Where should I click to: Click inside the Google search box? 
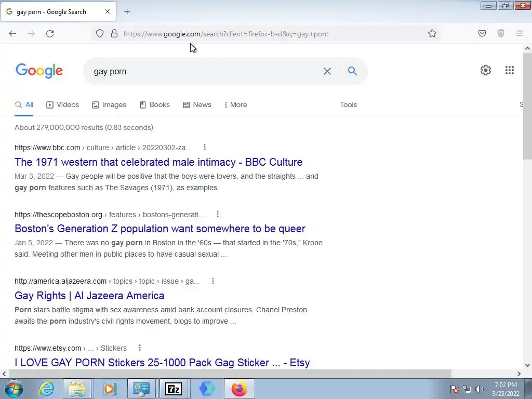click(x=204, y=71)
